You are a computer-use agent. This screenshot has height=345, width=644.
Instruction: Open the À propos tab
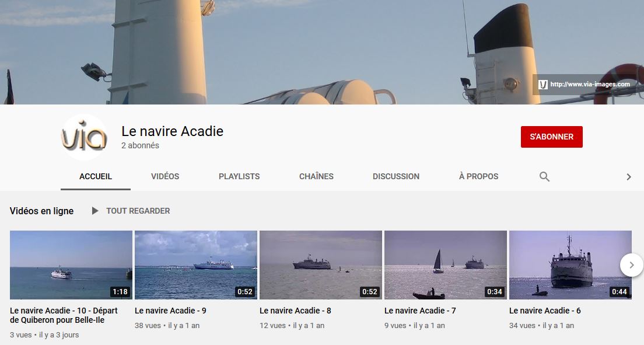[x=478, y=176]
